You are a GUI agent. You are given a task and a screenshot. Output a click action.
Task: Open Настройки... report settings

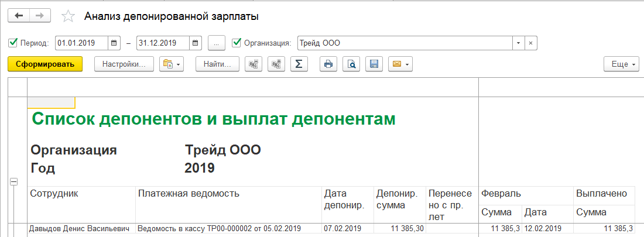tap(124, 64)
